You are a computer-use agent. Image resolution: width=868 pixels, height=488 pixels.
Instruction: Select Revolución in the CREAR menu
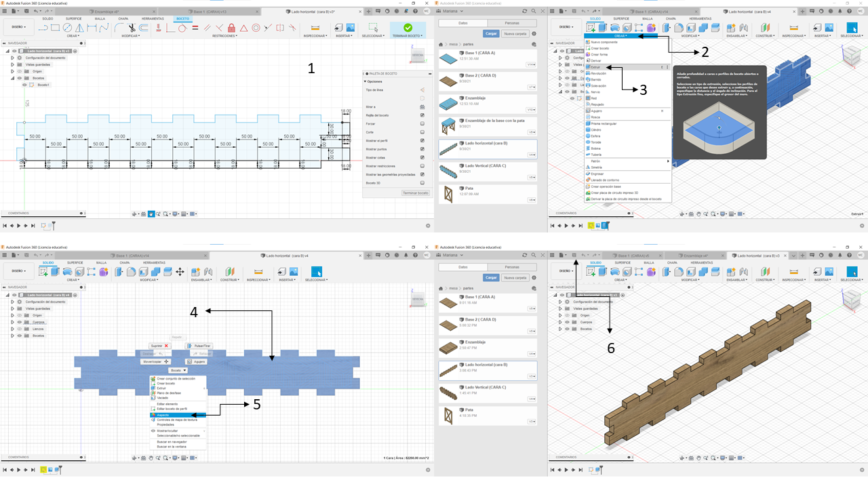628,73
